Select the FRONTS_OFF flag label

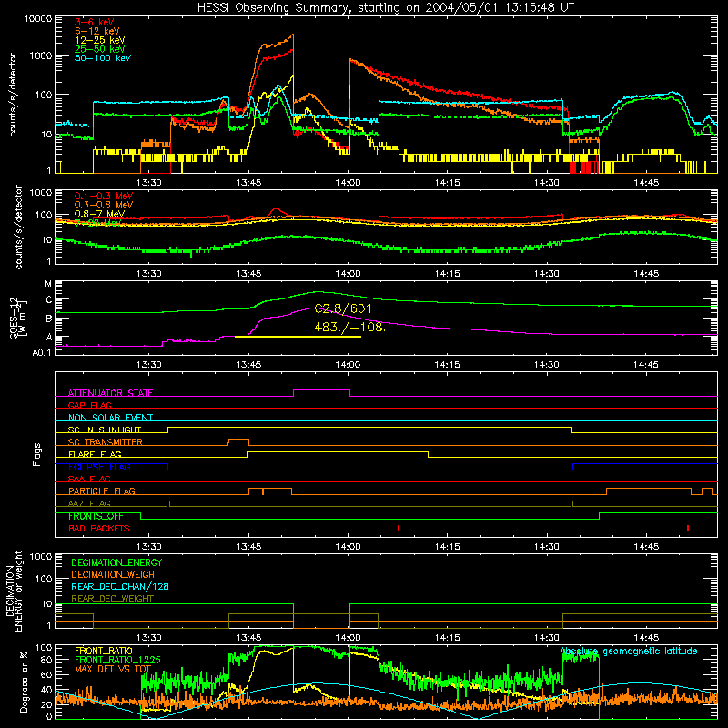coord(96,516)
